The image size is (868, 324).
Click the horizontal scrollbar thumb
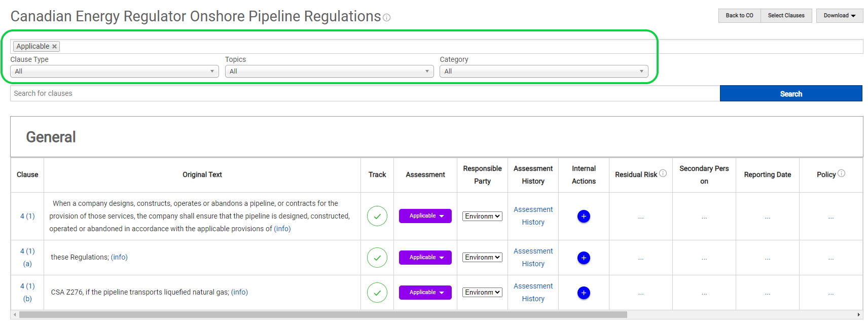[x=323, y=315]
